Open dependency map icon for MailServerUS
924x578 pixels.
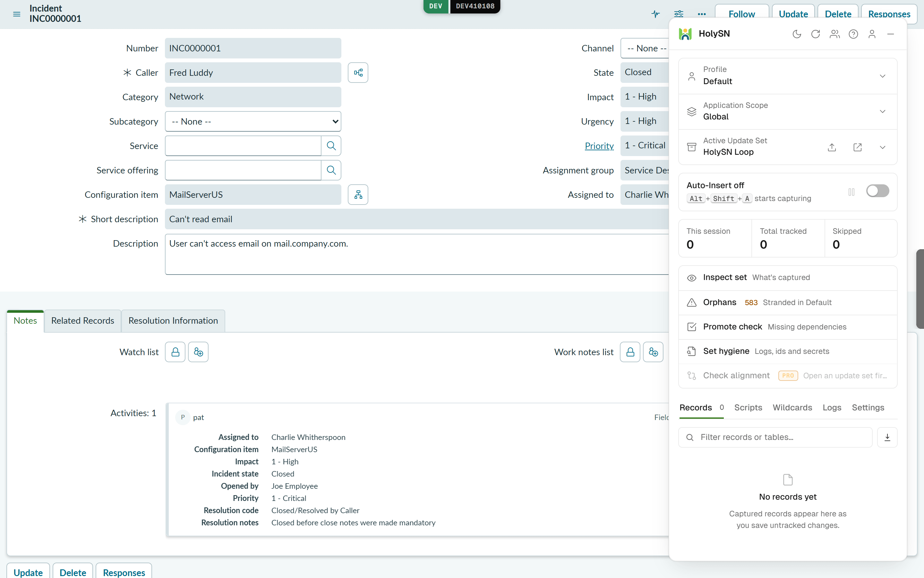(x=358, y=195)
